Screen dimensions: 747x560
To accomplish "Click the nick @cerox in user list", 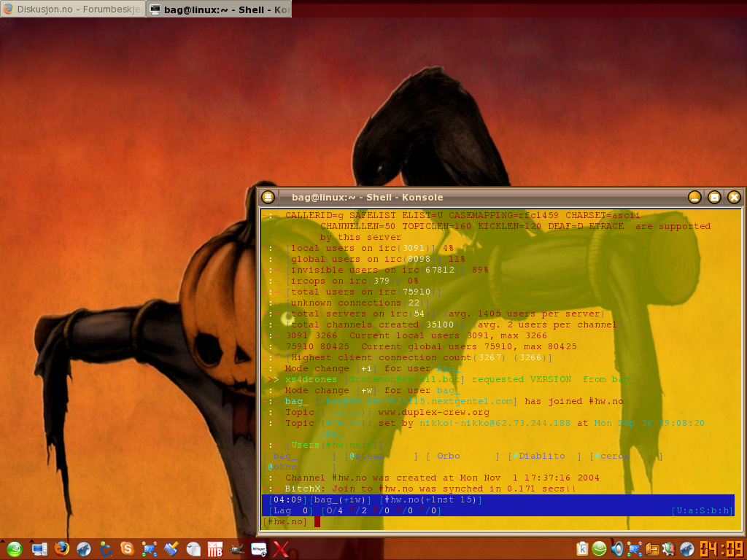I will click(612, 456).
